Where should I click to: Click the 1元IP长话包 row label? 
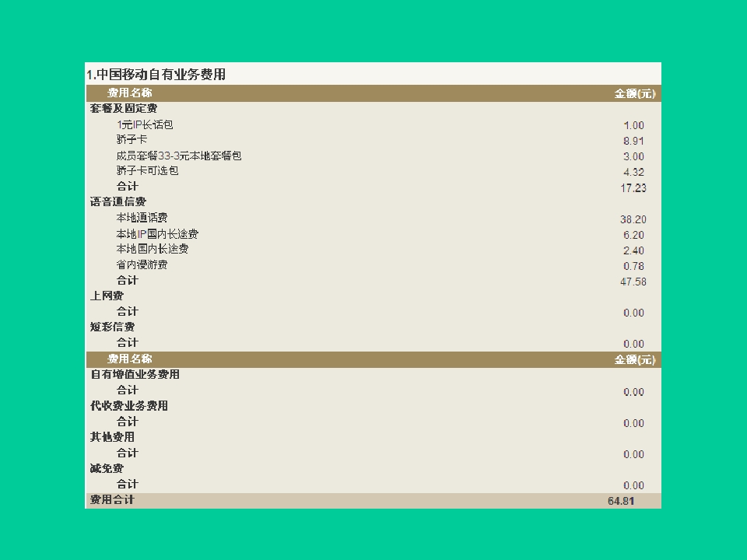tap(145, 124)
